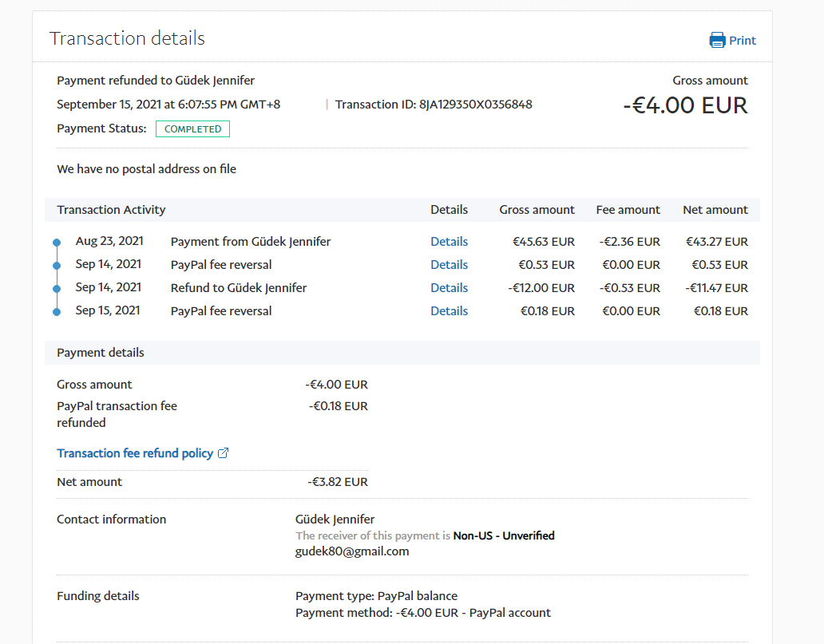Click the Payment details section header

[x=101, y=353]
